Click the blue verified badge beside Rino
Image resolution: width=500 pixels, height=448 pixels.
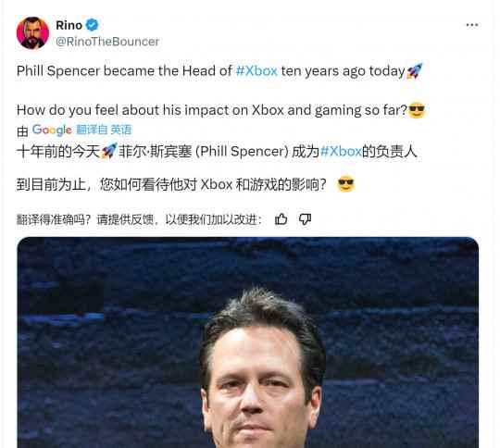pos(93,25)
